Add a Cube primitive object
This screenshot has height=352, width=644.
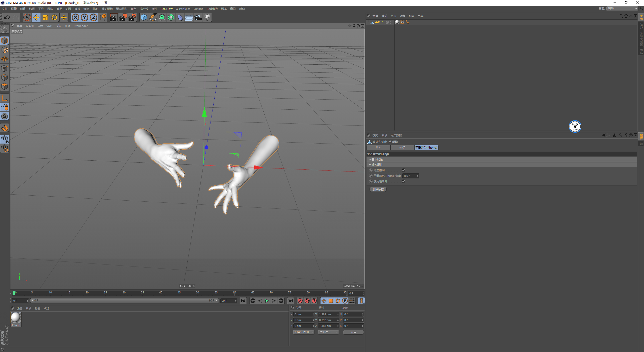[144, 17]
